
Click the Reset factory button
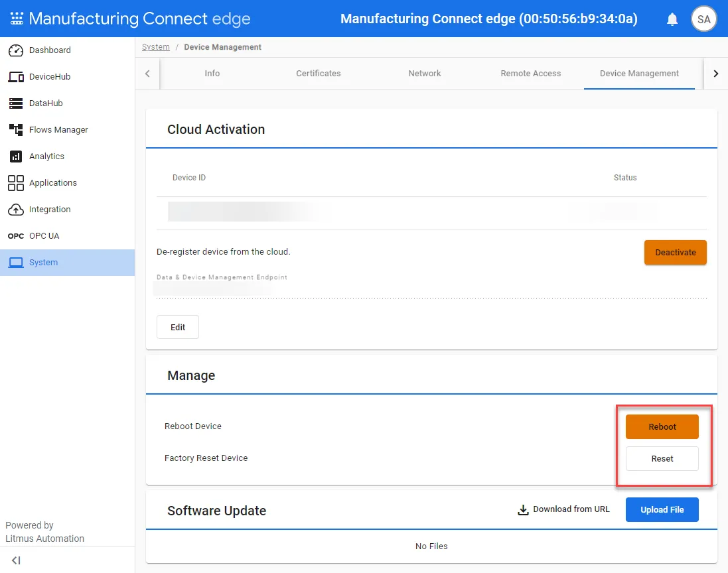pos(662,458)
